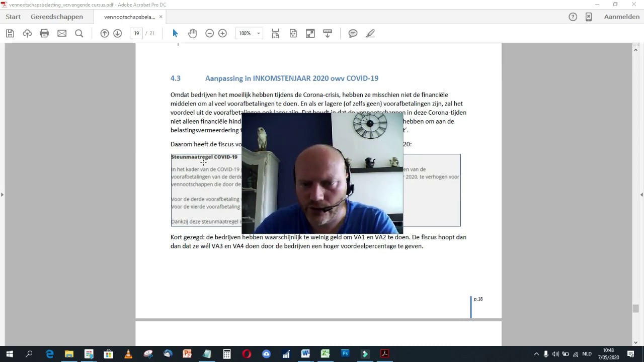This screenshot has width=644, height=362.
Task: Click the keyboard-with-down-arrow toolbar icon
Action: [328, 33]
